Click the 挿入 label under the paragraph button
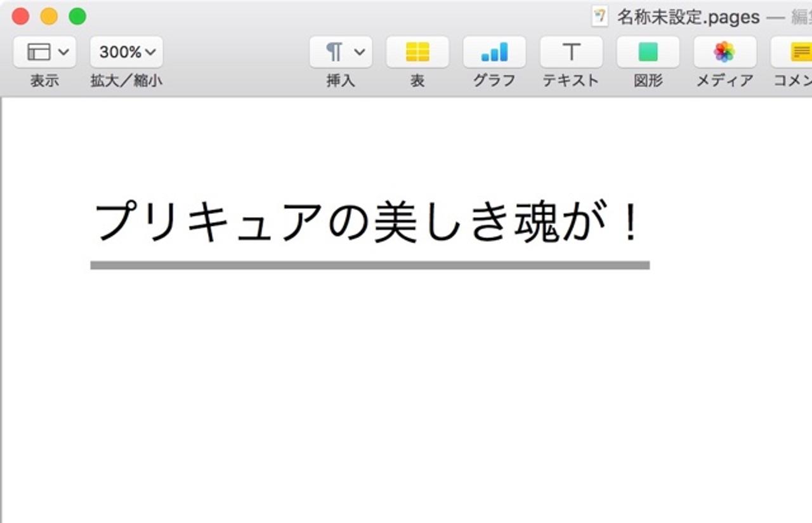This screenshot has height=523, width=812. (341, 81)
